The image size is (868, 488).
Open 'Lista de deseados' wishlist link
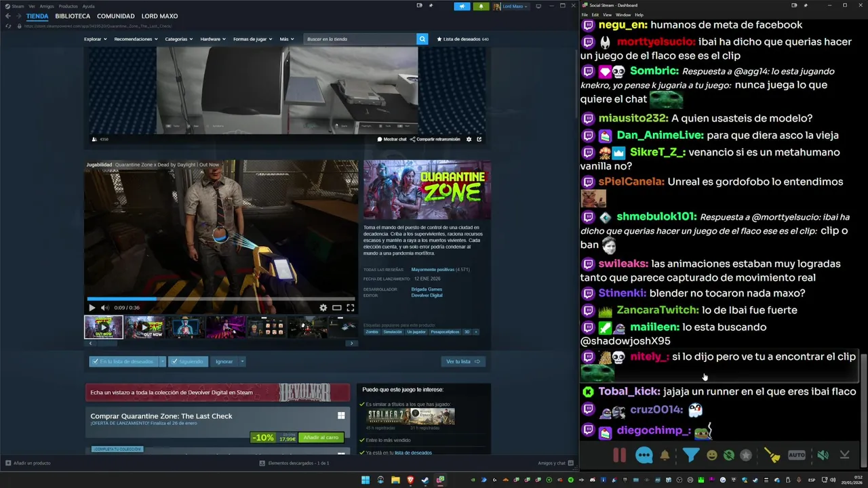click(463, 39)
